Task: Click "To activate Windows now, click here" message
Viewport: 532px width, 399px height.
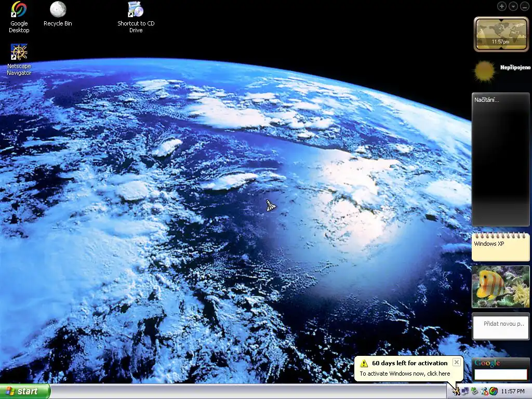Action: point(405,374)
